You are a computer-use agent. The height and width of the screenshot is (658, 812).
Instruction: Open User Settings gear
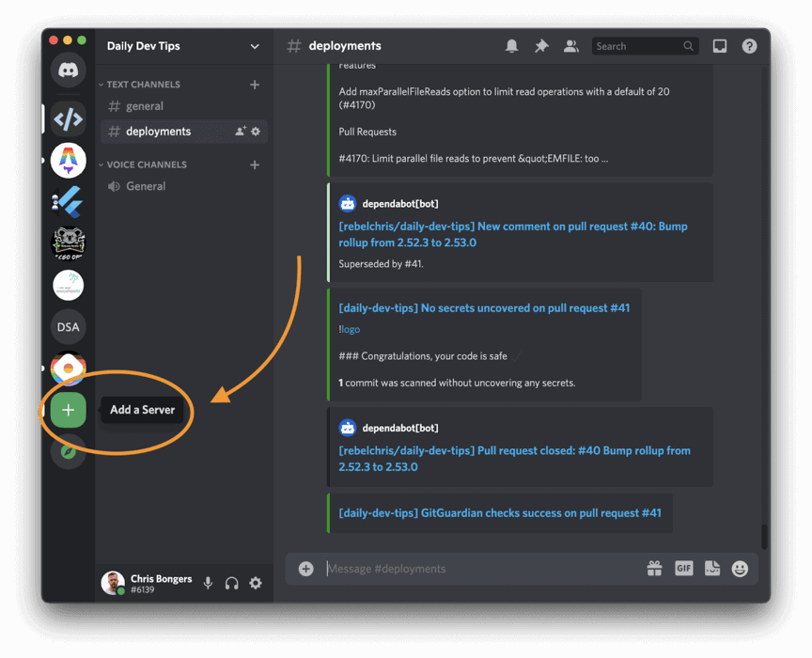pos(256,583)
